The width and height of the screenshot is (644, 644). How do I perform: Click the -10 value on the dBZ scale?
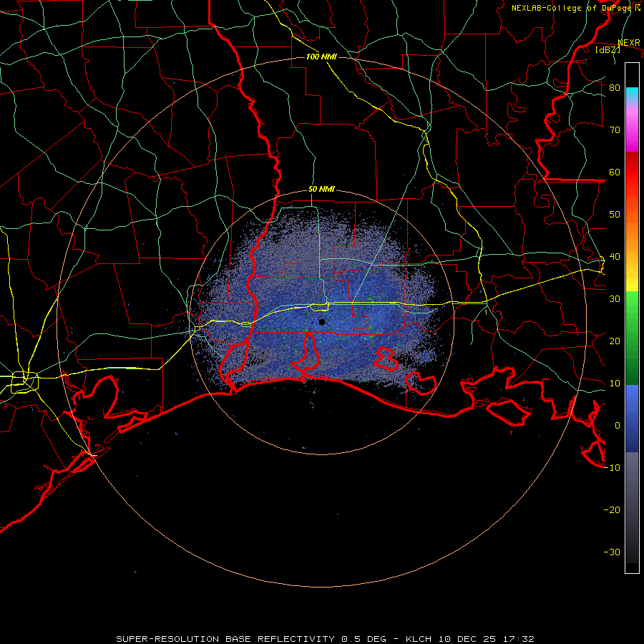point(612,468)
